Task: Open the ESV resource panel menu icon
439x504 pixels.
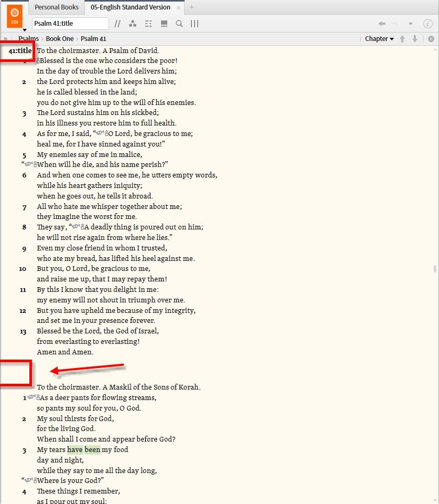Action: [x=15, y=16]
